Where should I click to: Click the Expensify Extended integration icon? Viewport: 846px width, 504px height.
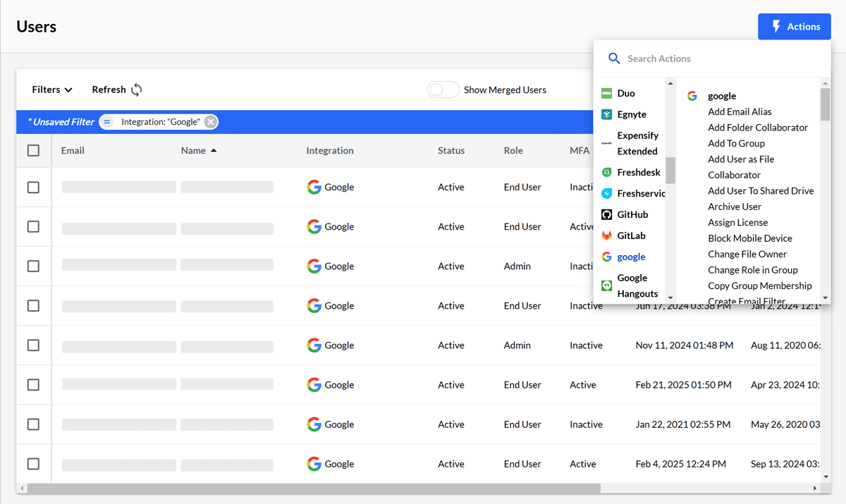click(x=607, y=143)
